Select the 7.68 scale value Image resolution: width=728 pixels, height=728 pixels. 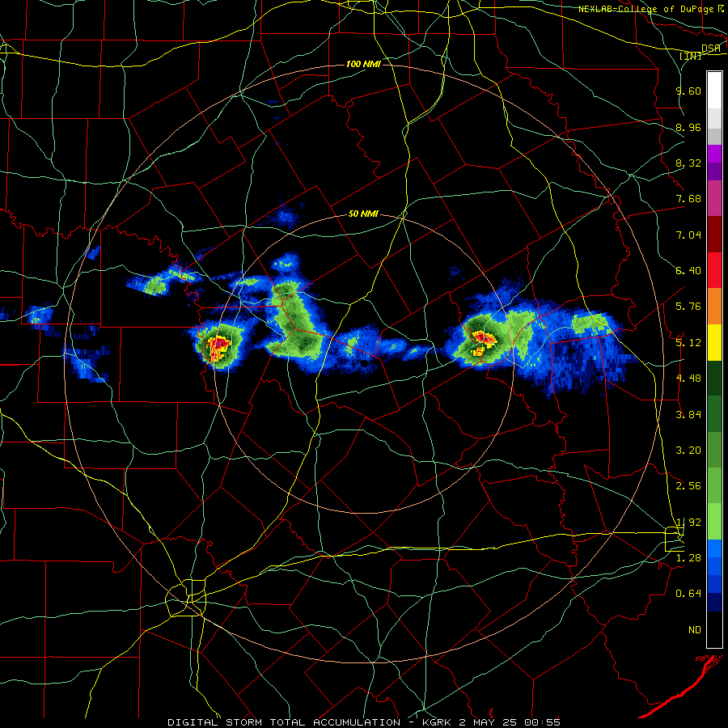click(688, 199)
